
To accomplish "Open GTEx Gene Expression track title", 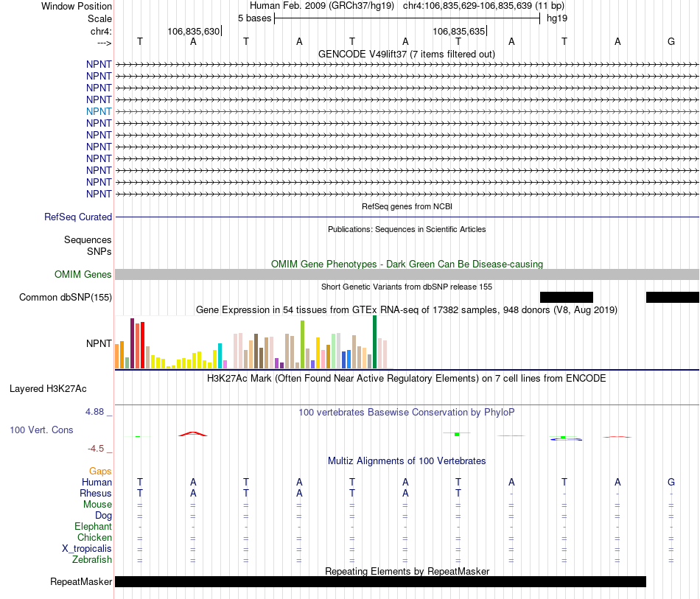I will [406, 309].
